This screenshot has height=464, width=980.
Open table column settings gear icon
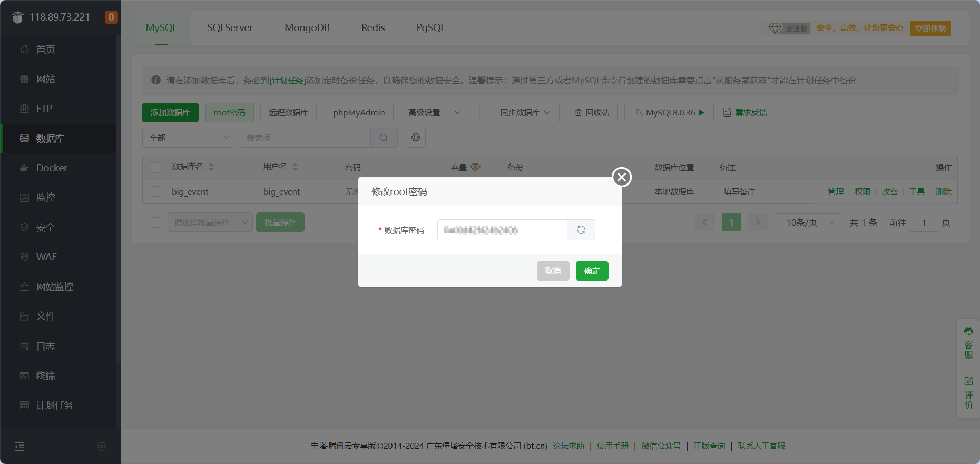pos(416,138)
